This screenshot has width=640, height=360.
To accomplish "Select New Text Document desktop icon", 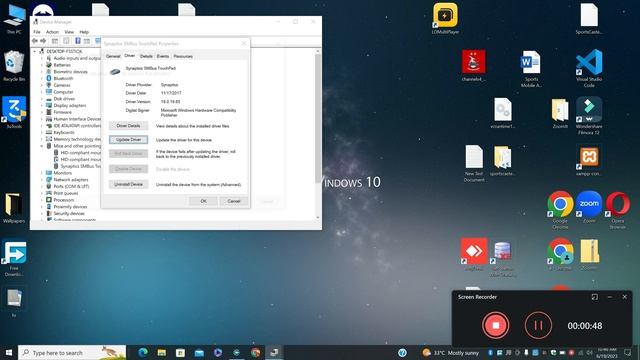I will point(474,163).
